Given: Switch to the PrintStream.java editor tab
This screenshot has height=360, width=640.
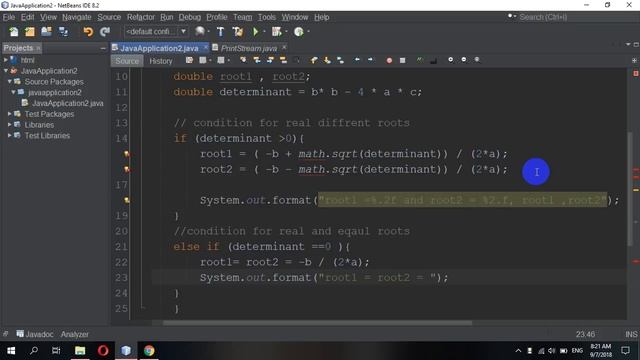Looking at the screenshot, I should click(249, 48).
